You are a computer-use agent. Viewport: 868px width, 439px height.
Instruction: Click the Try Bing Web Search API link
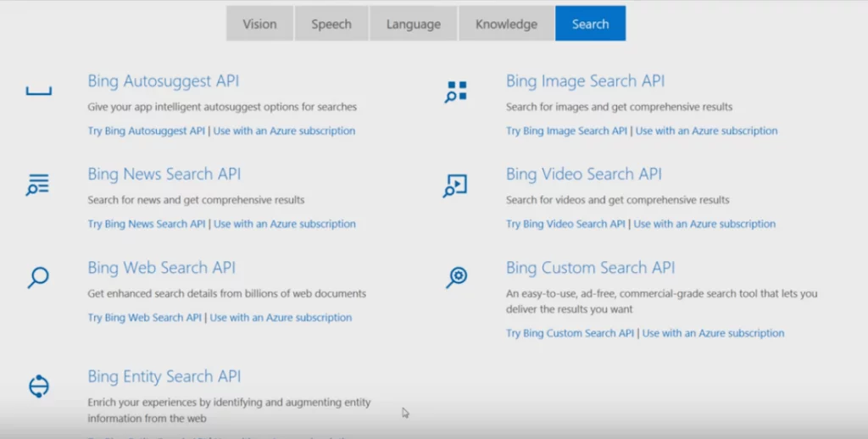tap(144, 318)
